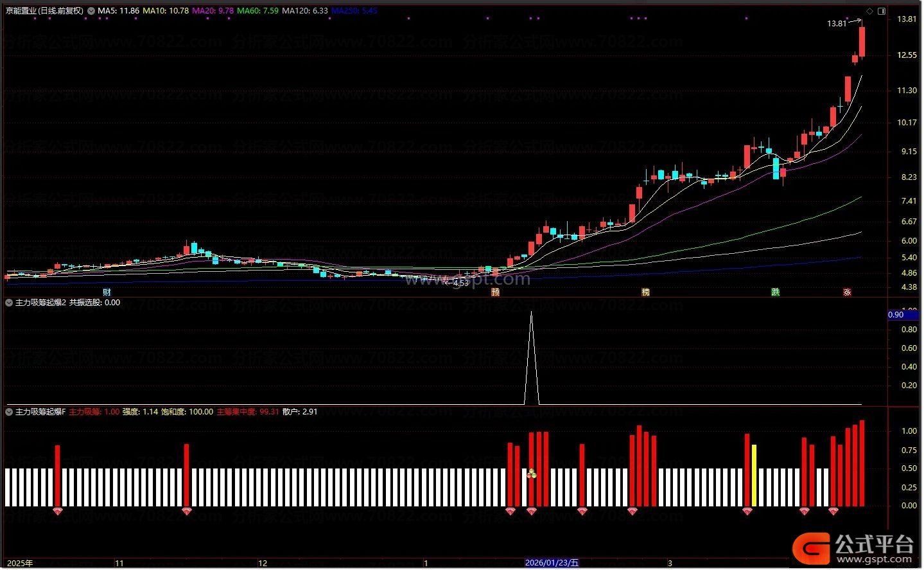
Task: Expand the 主力吸筹起爆F indicator dropdown arrow
Action: coord(9,411)
